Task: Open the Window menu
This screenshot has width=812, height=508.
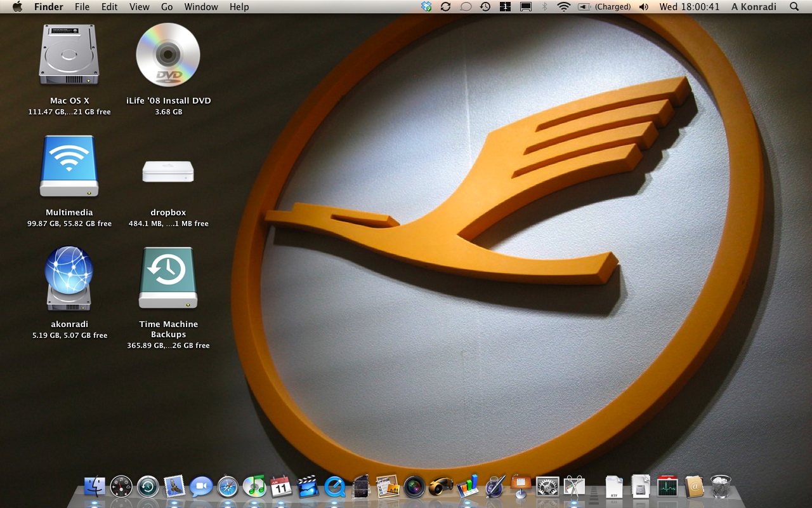Action: [x=201, y=6]
